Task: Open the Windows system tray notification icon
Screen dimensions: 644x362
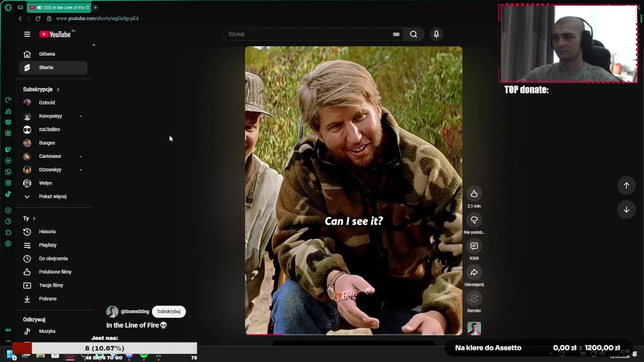Action: tap(635, 354)
